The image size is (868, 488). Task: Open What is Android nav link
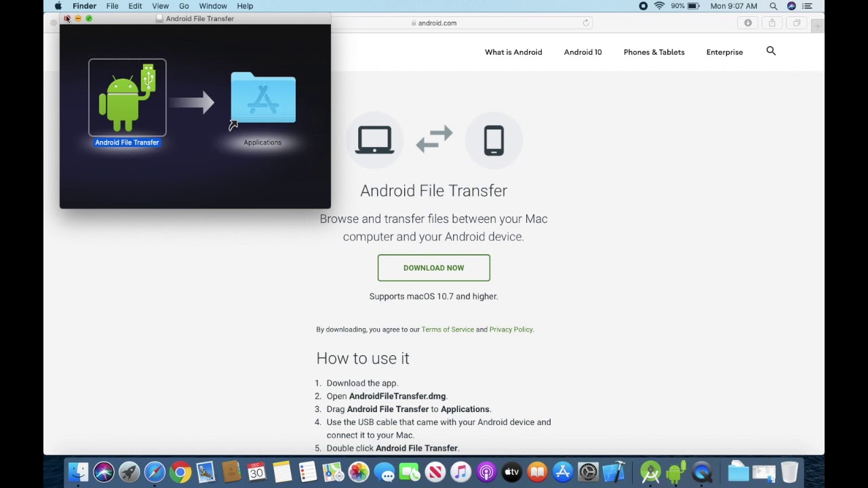coord(513,52)
